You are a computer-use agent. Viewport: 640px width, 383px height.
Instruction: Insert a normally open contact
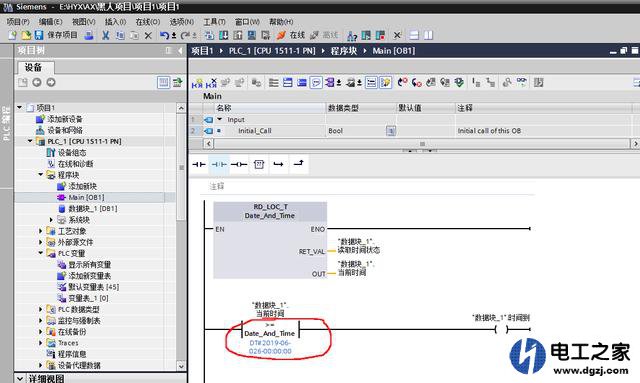[199, 164]
